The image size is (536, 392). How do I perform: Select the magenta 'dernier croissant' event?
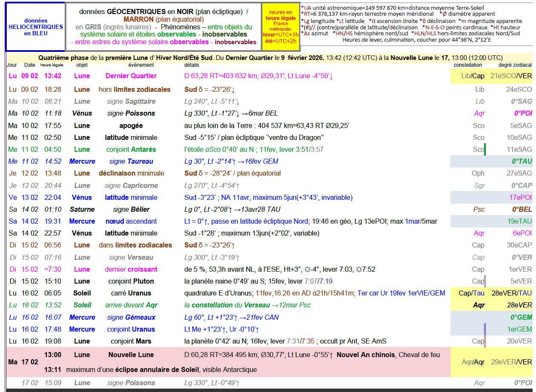click(131, 270)
